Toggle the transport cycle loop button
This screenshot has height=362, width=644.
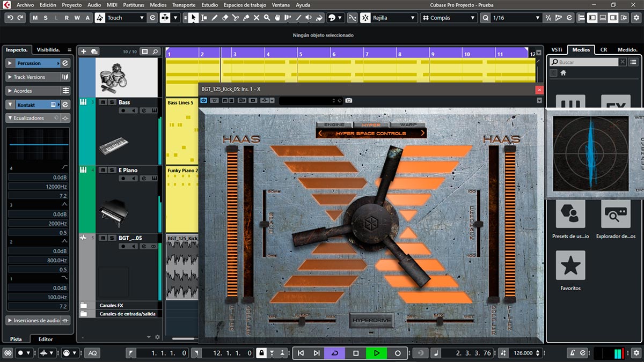click(335, 353)
